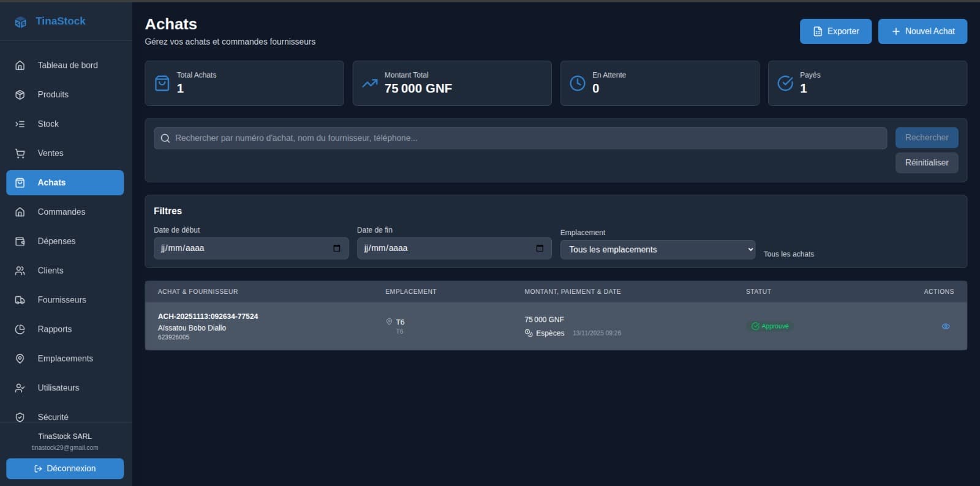Click the magnifier icon in the search bar
The image size is (980, 486).
[165, 138]
